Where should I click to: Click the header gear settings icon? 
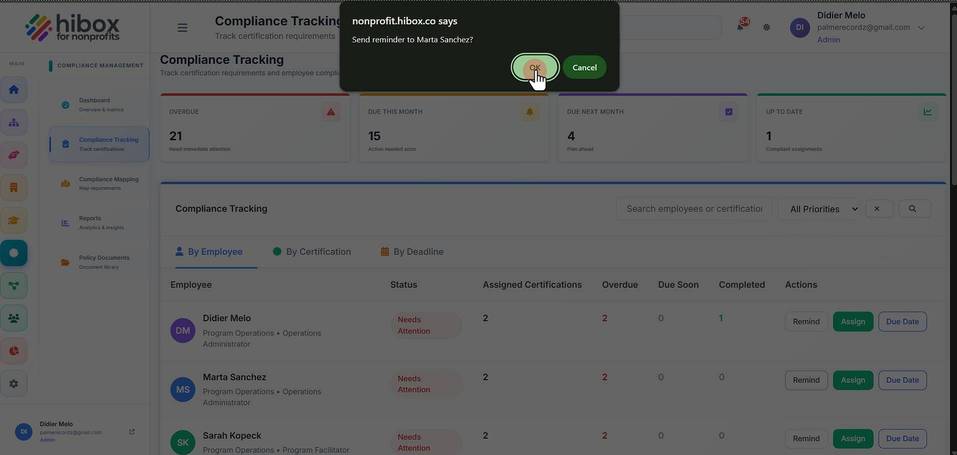click(x=767, y=27)
